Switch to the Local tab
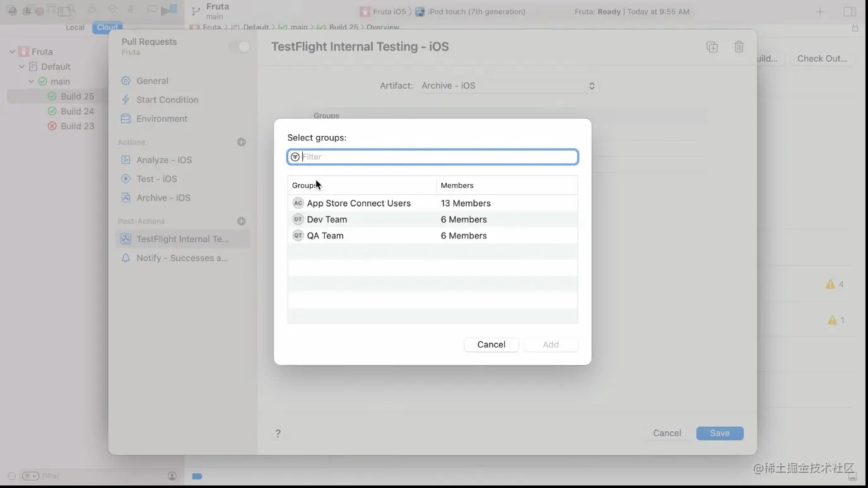 click(75, 27)
